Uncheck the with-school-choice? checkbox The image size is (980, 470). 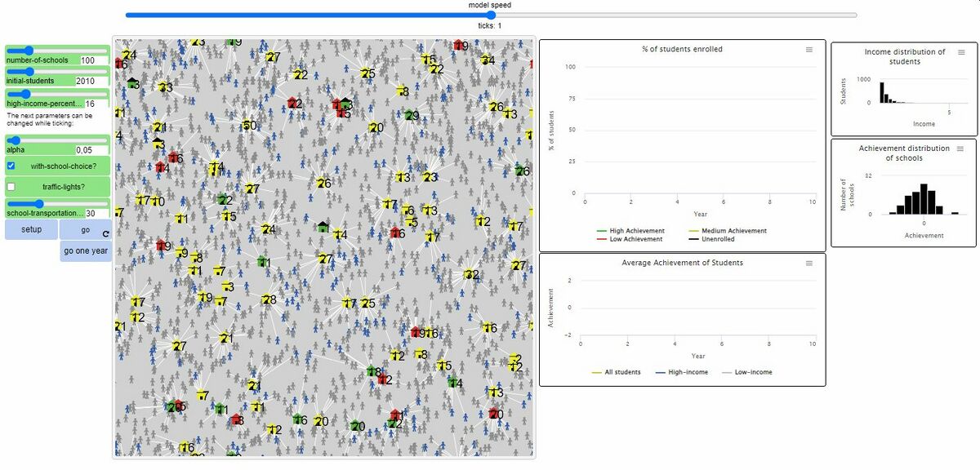[12, 166]
